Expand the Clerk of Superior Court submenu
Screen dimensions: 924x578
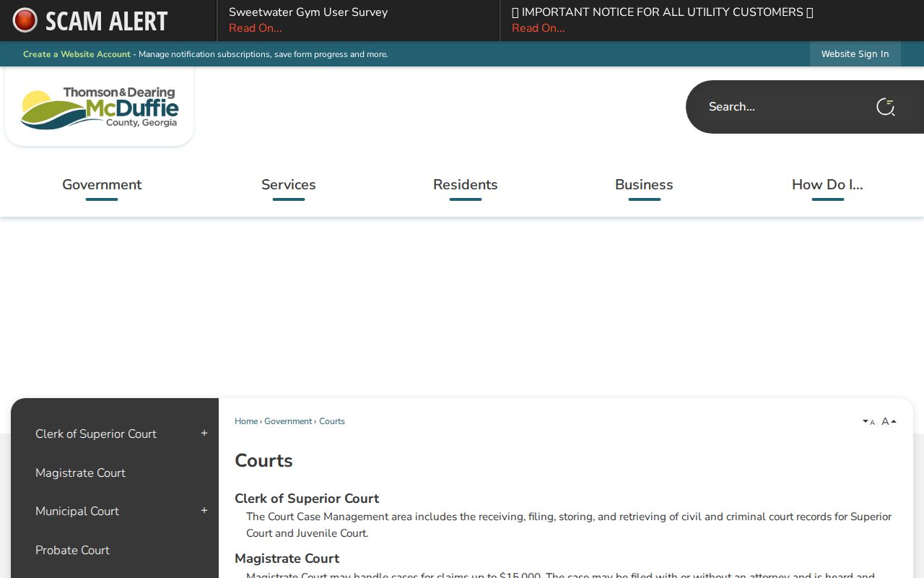coord(204,433)
